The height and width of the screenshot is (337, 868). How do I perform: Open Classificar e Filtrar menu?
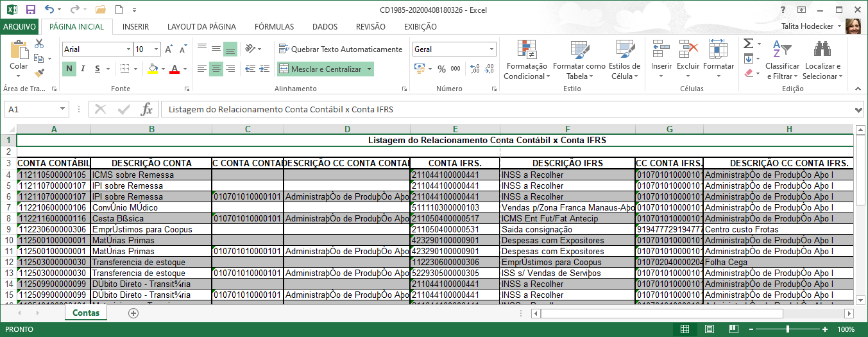point(783,60)
